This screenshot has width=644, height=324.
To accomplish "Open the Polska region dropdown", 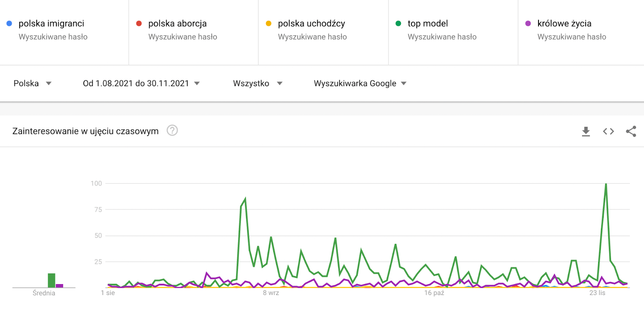I will [32, 83].
